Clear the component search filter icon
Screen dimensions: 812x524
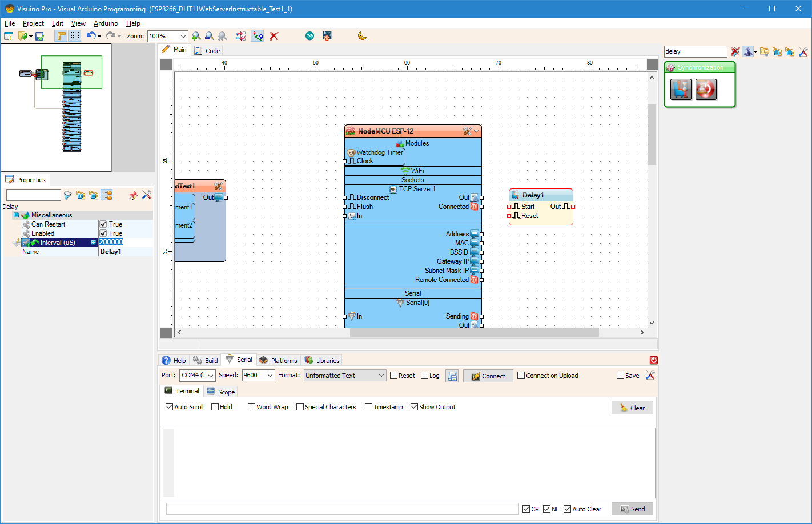coord(735,51)
